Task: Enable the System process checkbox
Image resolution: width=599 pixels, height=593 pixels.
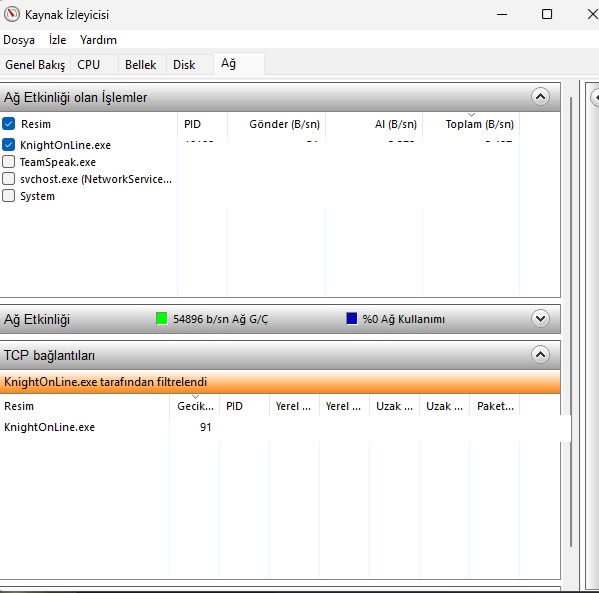Action: click(8, 196)
